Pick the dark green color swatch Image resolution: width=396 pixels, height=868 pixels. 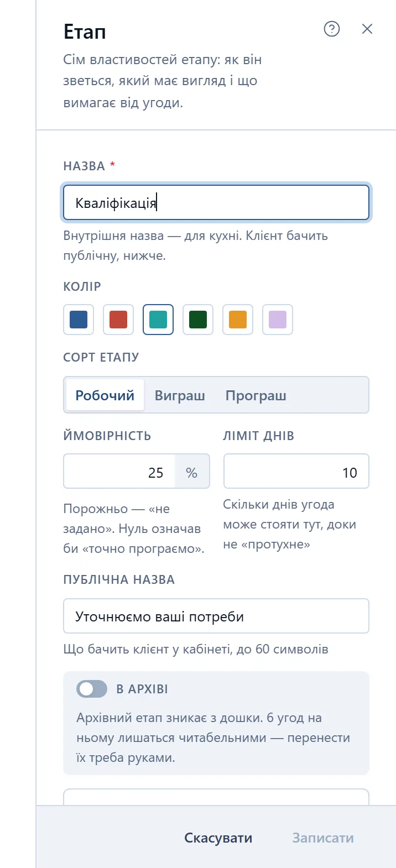pos(198,320)
